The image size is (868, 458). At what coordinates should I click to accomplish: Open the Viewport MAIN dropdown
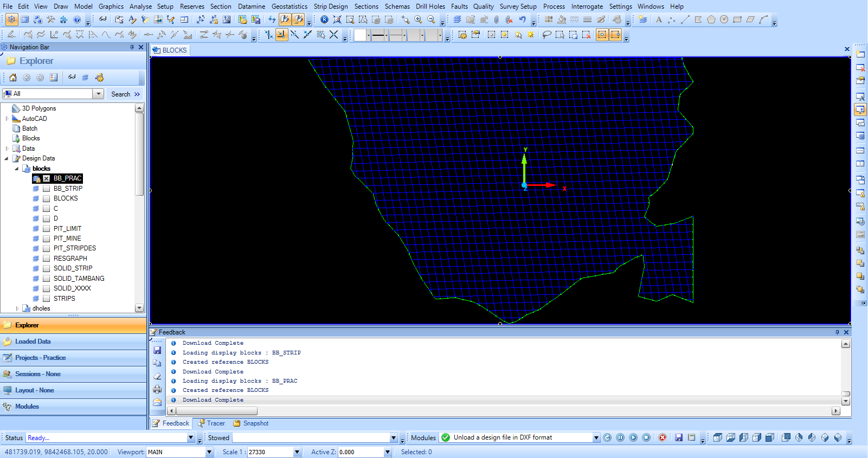click(209, 452)
